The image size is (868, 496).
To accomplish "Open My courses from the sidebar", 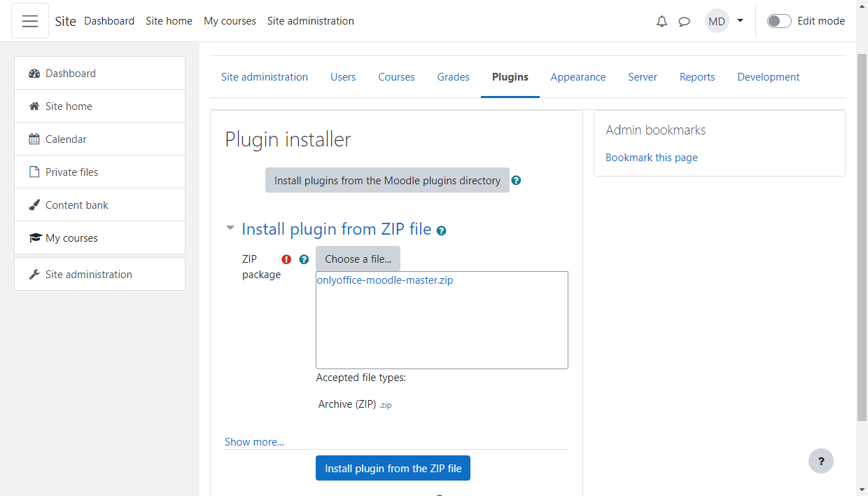I will (99, 237).
